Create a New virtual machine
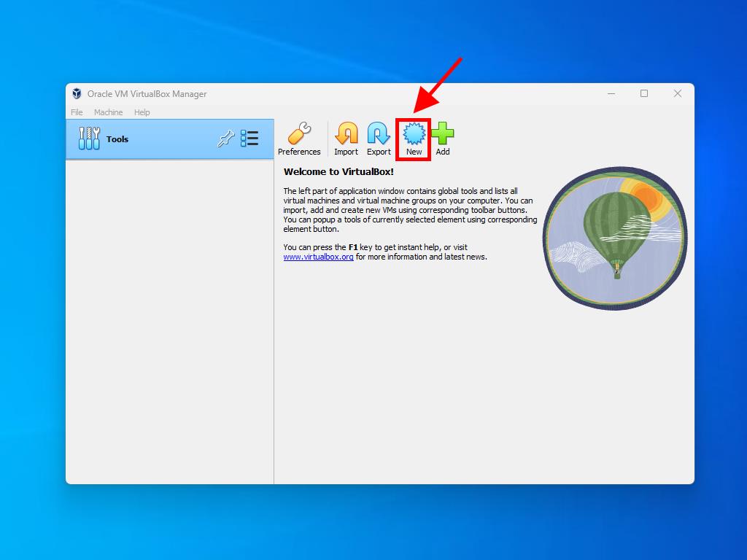This screenshot has width=747, height=560. coord(414,139)
